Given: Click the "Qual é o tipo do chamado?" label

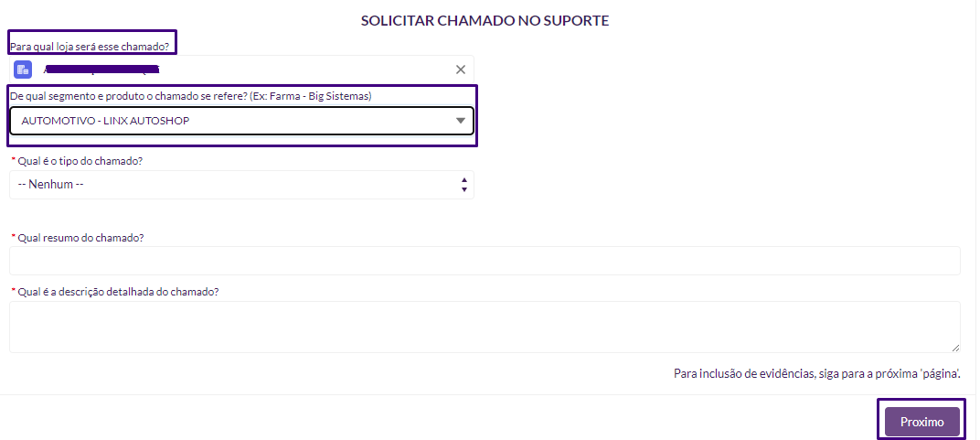Looking at the screenshot, I should (80, 161).
